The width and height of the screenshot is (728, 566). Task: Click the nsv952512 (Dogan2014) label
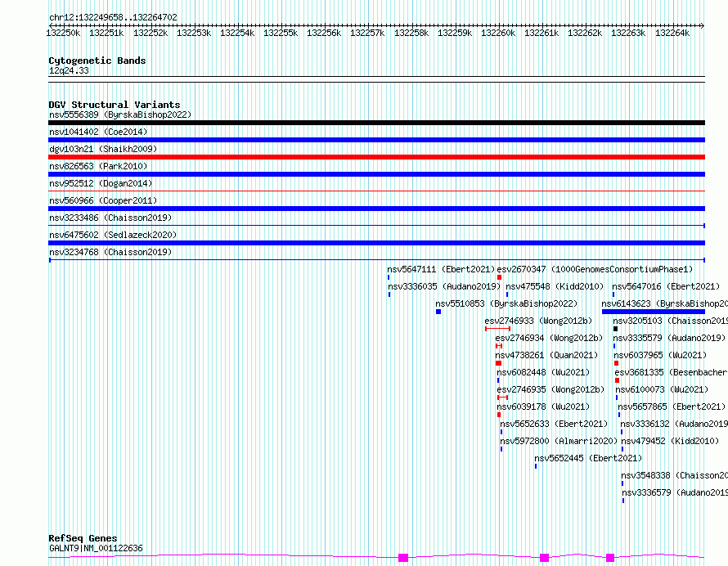[101, 183]
